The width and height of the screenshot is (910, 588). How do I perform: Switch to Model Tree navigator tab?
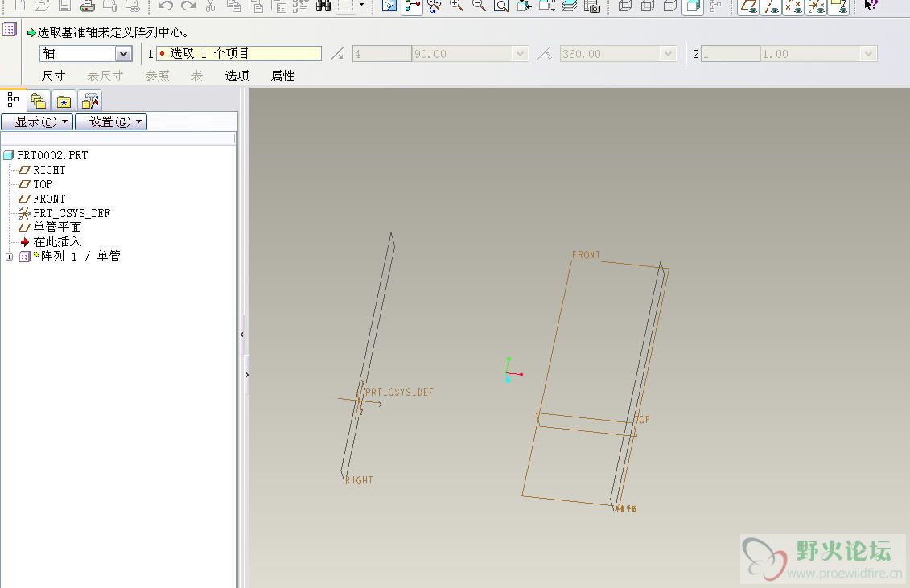[13, 101]
